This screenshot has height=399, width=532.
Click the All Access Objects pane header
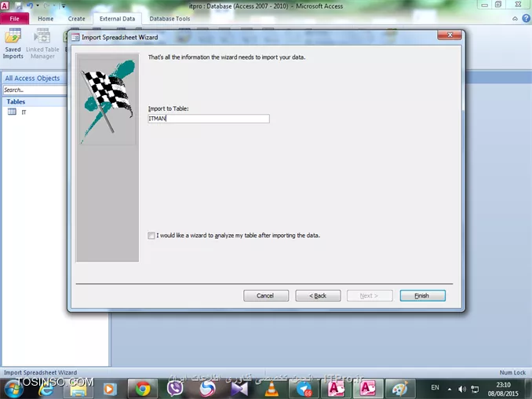pyautogui.click(x=34, y=78)
